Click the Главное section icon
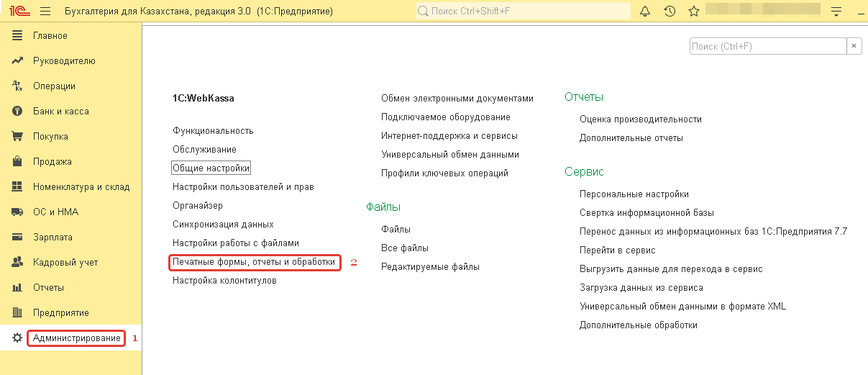This screenshot has width=868, height=375. (18, 36)
